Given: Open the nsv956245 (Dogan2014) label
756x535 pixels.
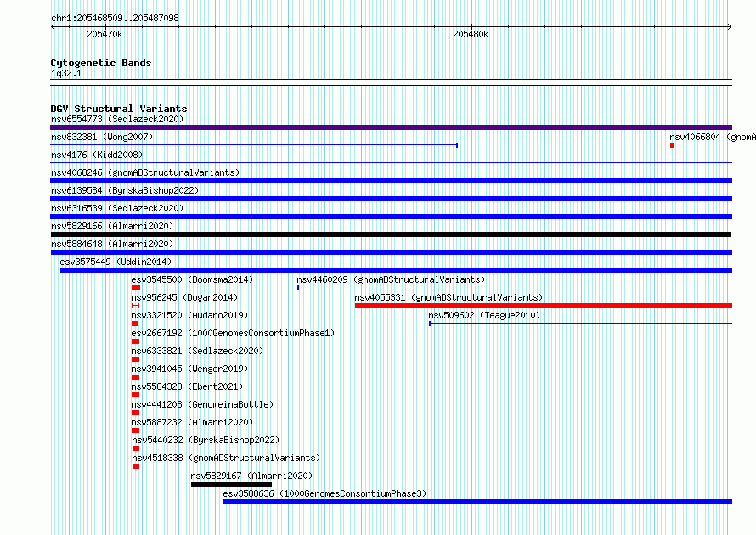Looking at the screenshot, I should tap(184, 297).
